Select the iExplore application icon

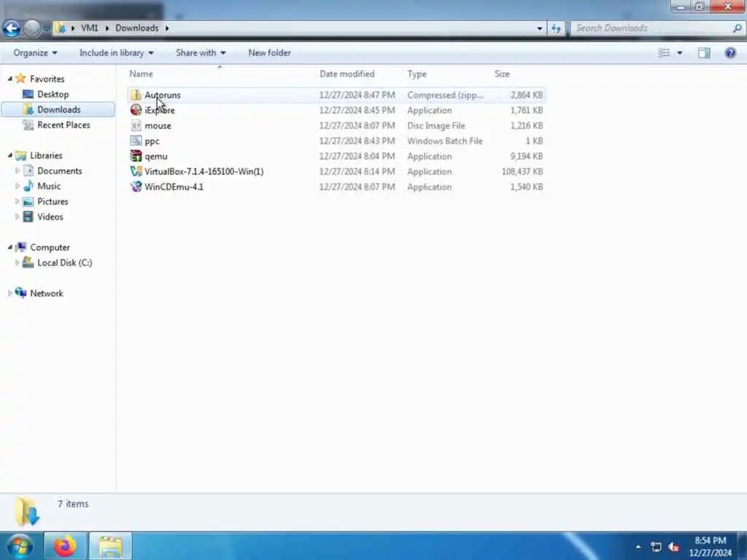pyautogui.click(x=136, y=110)
